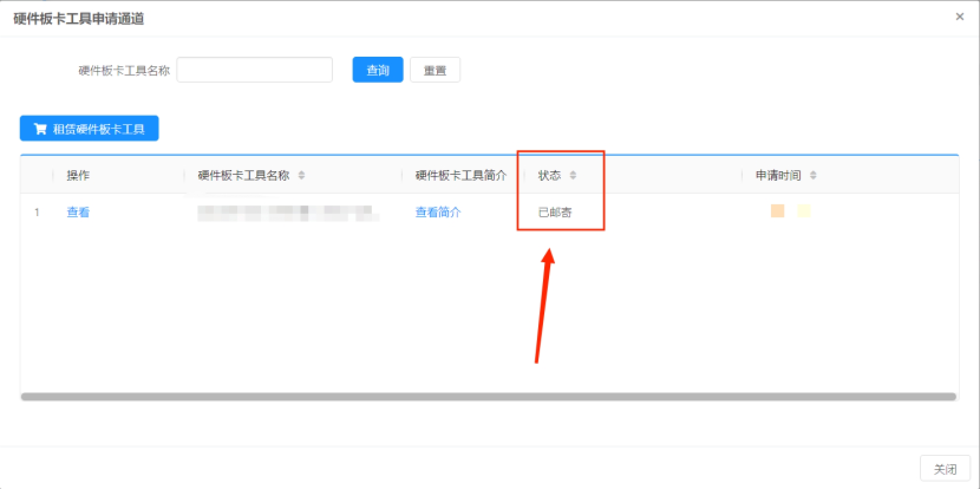Click the 硬件板卡工具简介 column header
The image size is (980, 489).
coord(460,175)
